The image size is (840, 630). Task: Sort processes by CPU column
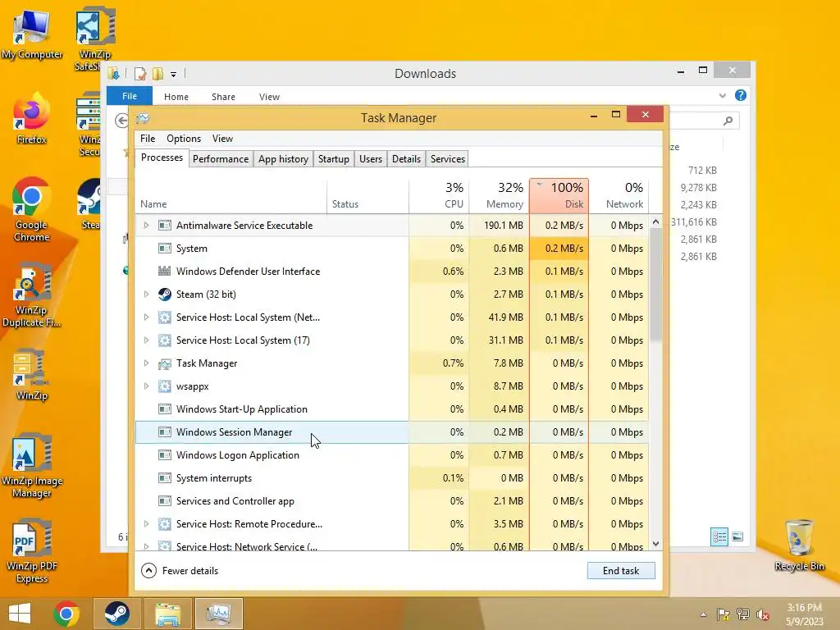coord(440,195)
